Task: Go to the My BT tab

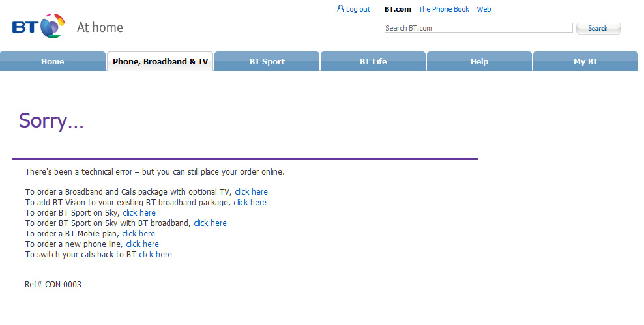Action: [x=586, y=62]
